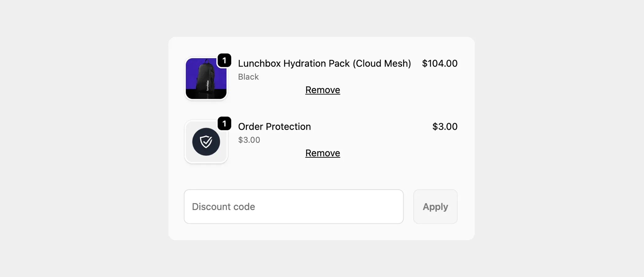The width and height of the screenshot is (644, 277).
Task: Click the $104.00 price of the backpack
Action: coord(440,63)
